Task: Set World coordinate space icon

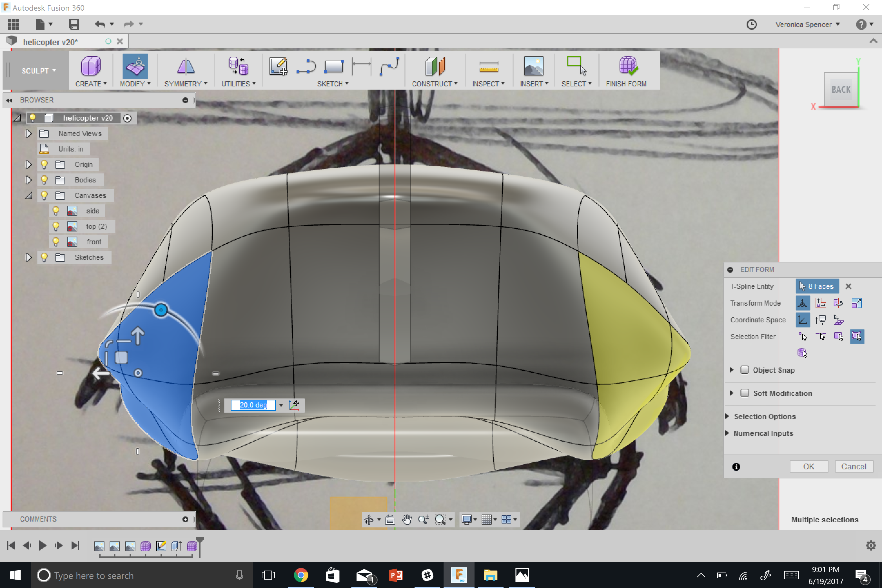Action: click(802, 320)
